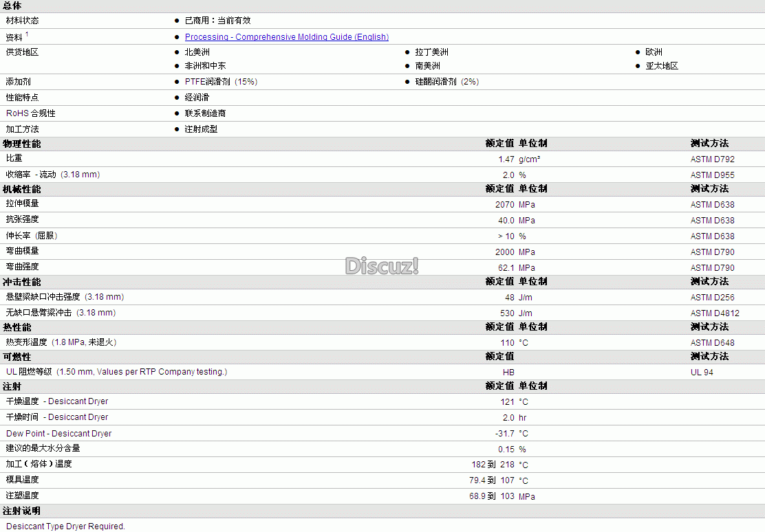Click ASTM D955 test method
765x532 pixels.
coord(712,175)
